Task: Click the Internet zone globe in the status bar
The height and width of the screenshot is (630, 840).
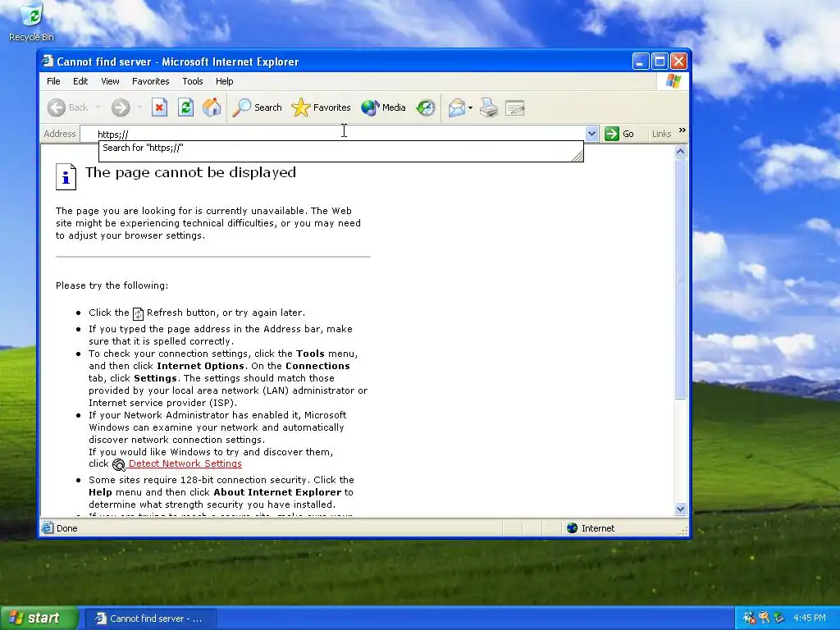Action: click(x=572, y=528)
